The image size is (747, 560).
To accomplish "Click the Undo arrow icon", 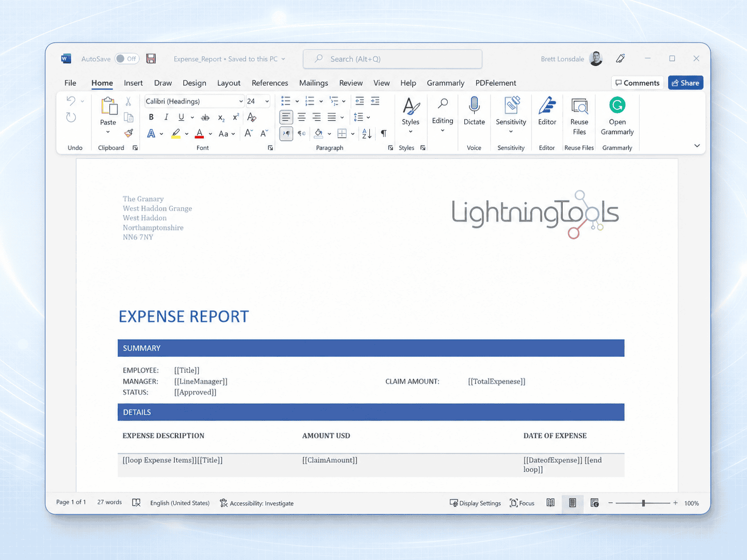I will [71, 101].
